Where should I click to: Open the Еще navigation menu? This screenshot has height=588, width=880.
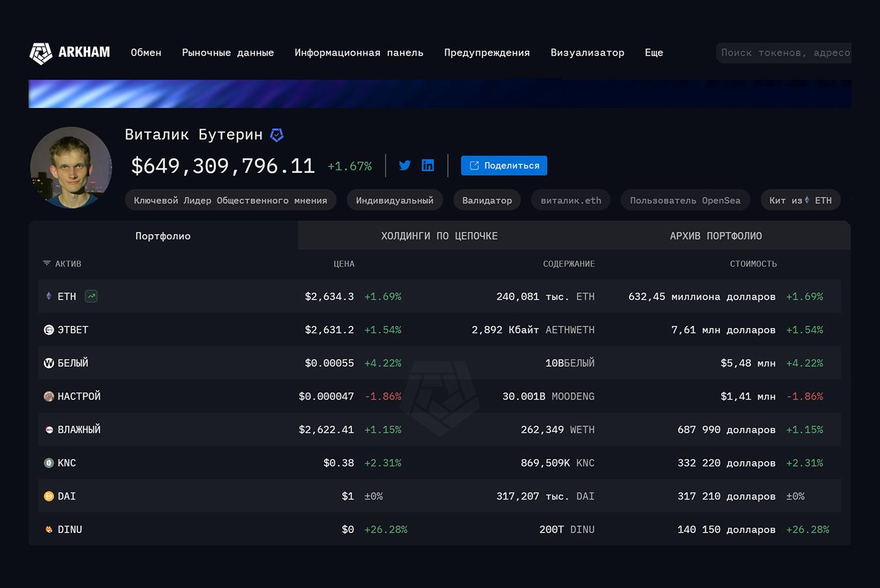(654, 52)
